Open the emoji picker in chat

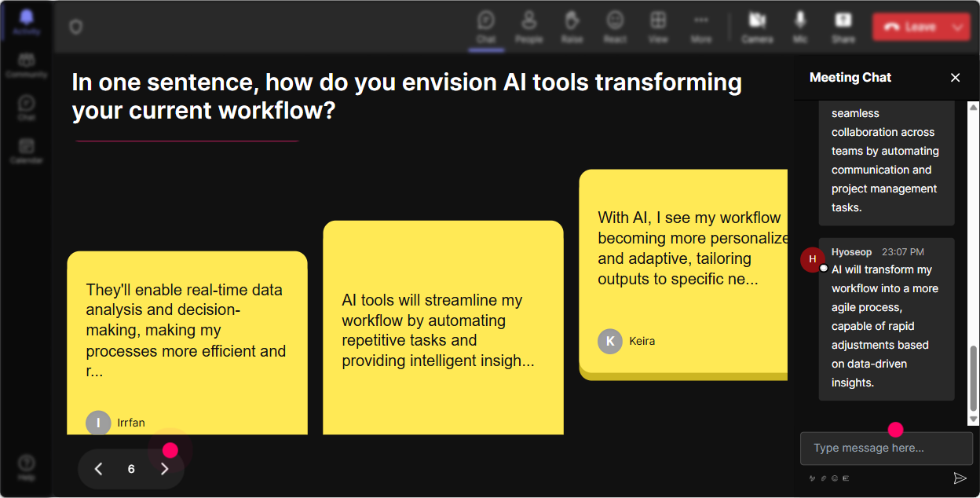coord(835,478)
